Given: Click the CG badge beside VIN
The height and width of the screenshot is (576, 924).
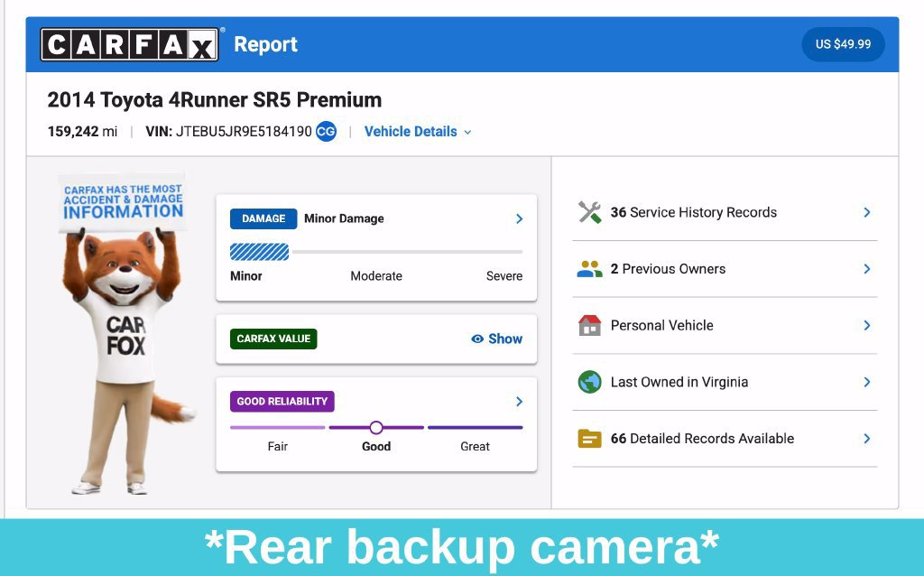Looking at the screenshot, I should pos(326,132).
